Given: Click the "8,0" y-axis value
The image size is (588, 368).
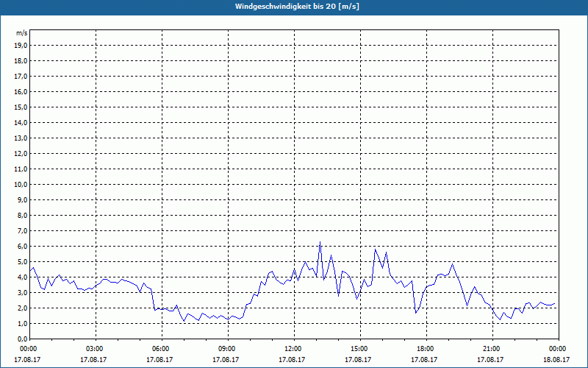Looking at the screenshot, I should pyautogui.click(x=22, y=215).
